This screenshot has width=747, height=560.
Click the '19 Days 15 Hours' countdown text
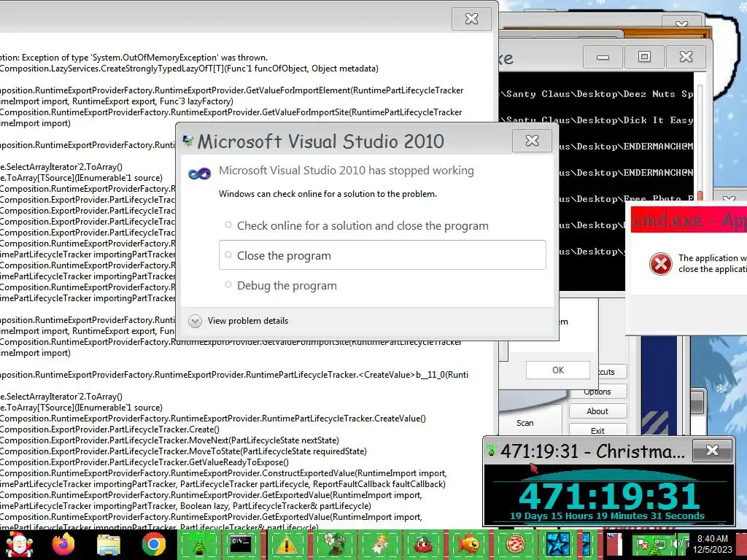(607, 516)
